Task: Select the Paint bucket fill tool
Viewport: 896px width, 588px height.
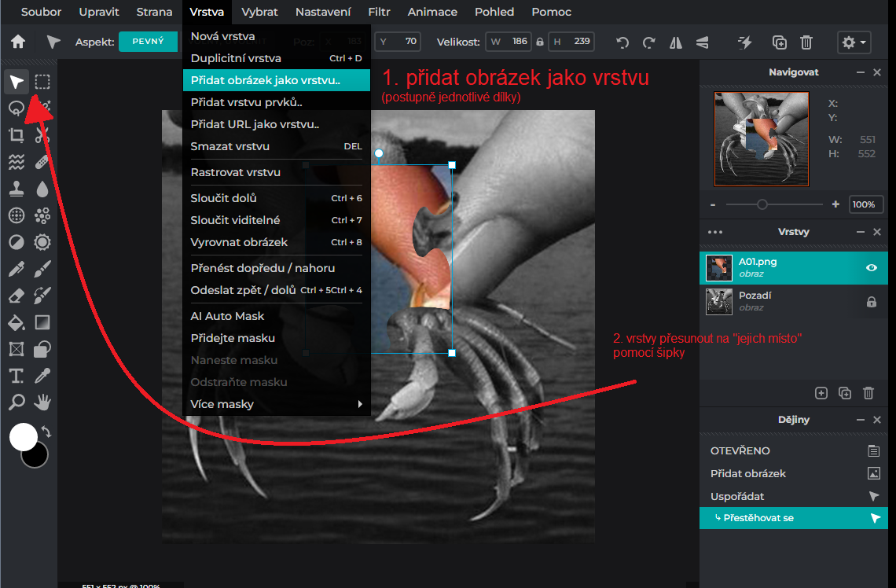Action: tap(17, 322)
